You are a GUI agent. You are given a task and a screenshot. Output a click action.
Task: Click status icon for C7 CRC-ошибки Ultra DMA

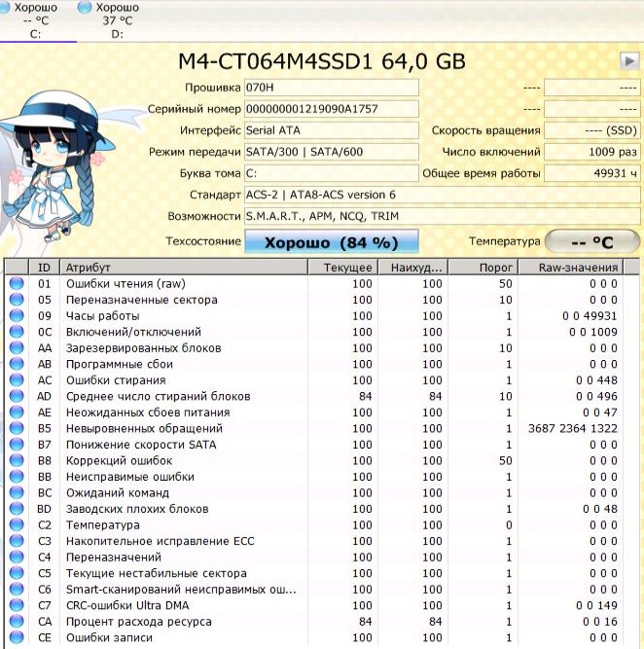pos(17,605)
